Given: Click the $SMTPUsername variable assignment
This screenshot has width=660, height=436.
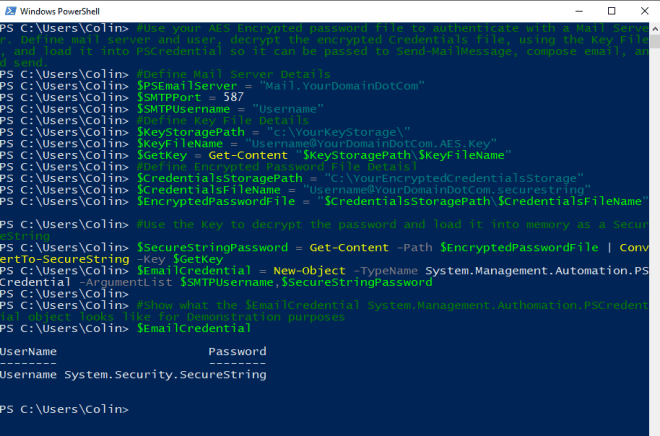Looking at the screenshot, I should (x=183, y=109).
